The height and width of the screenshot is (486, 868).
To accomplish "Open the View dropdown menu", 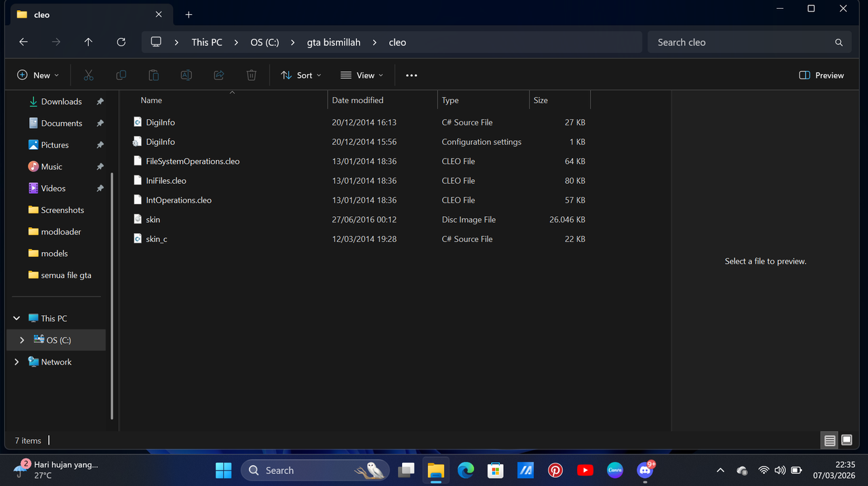I will (362, 75).
